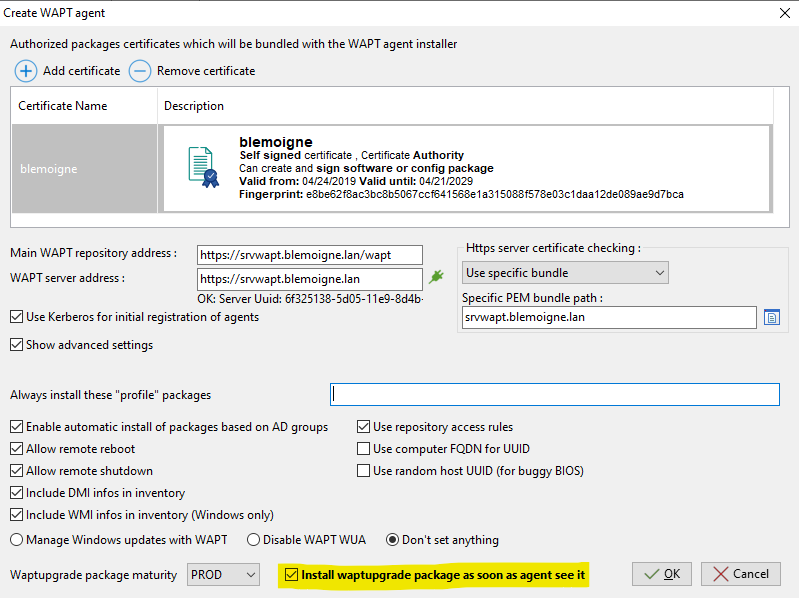This screenshot has height=598, width=799.
Task: Uncheck Show advanced settings
Action: pyautogui.click(x=16, y=345)
